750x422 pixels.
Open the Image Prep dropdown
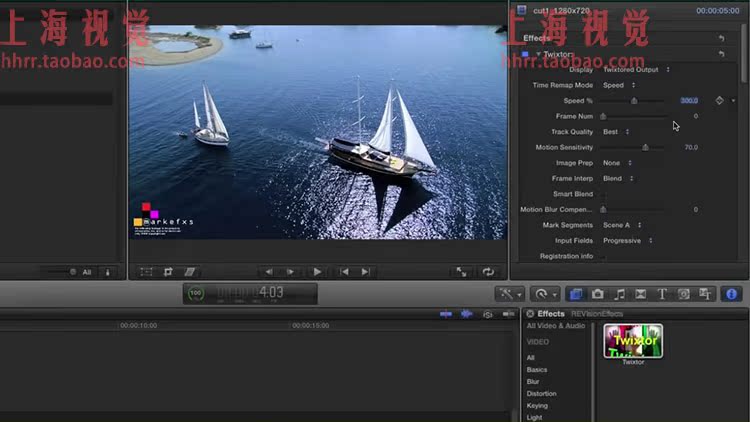(x=617, y=163)
